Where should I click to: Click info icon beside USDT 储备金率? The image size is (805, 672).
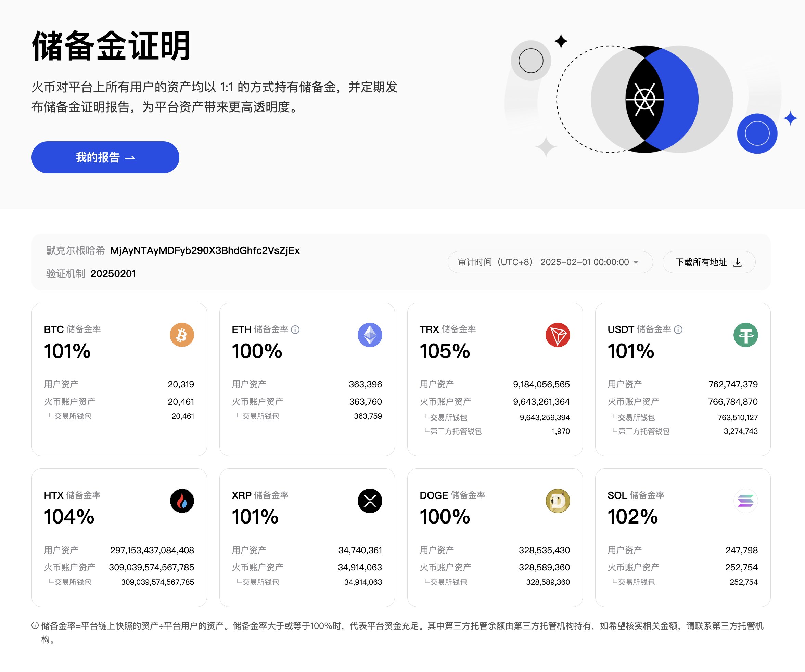pos(678,329)
